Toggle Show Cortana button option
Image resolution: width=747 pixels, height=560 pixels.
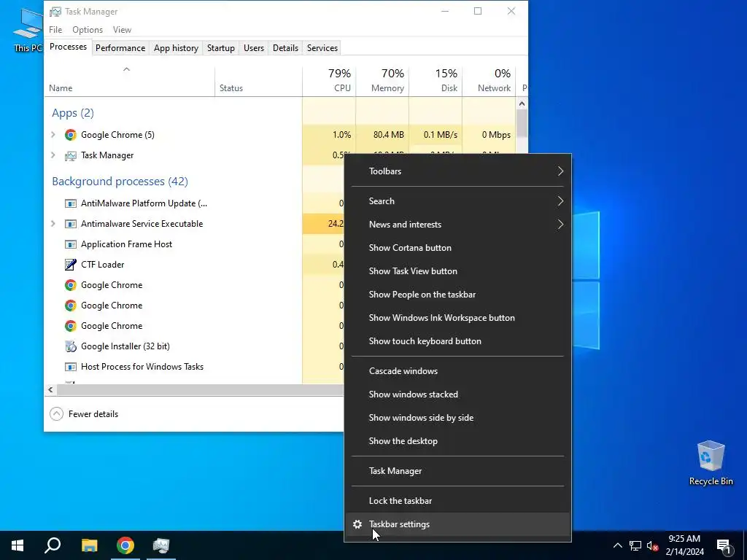click(x=458, y=248)
